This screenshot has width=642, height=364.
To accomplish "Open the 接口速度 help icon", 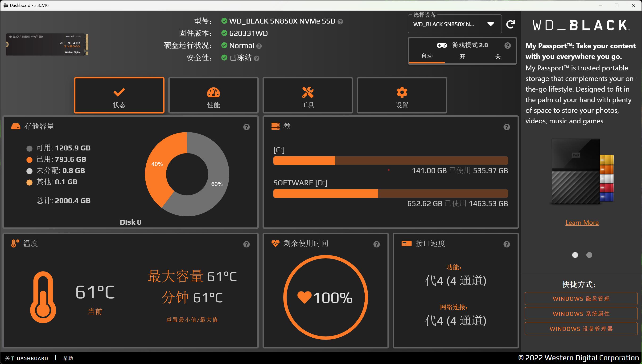I will (x=507, y=244).
